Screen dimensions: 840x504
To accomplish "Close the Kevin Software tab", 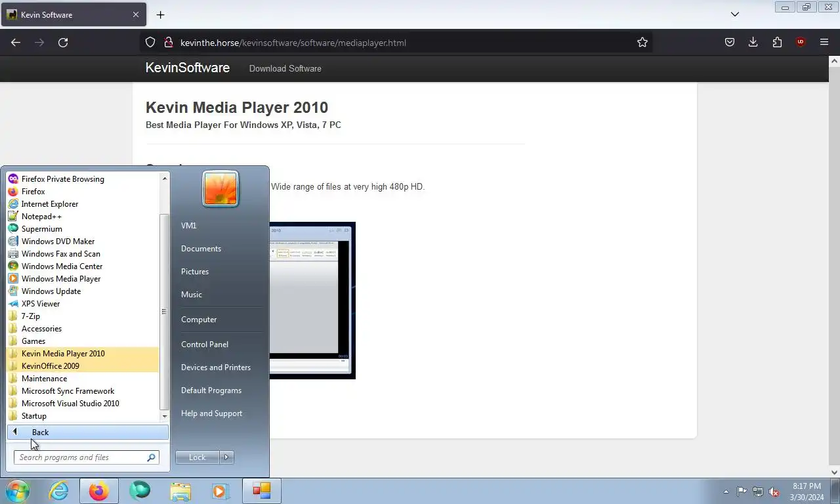I will (x=136, y=14).
